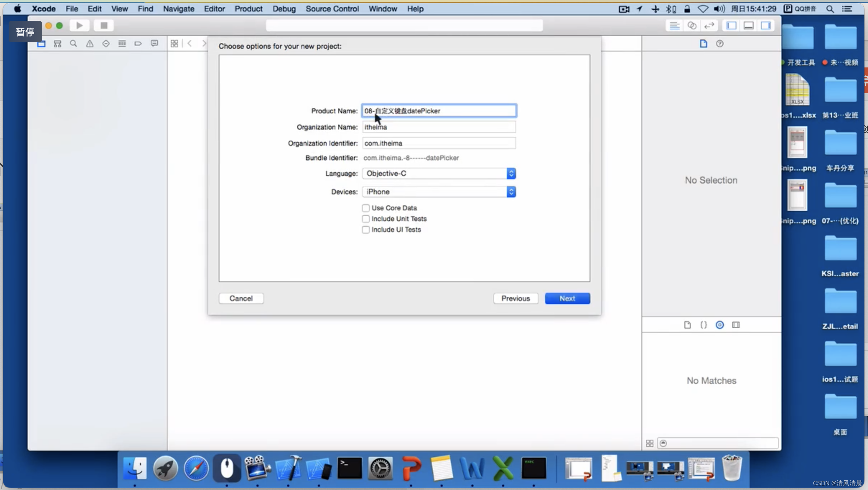Switch to the Standard editor
Viewport: 868px width, 490px height.
pos(675,25)
